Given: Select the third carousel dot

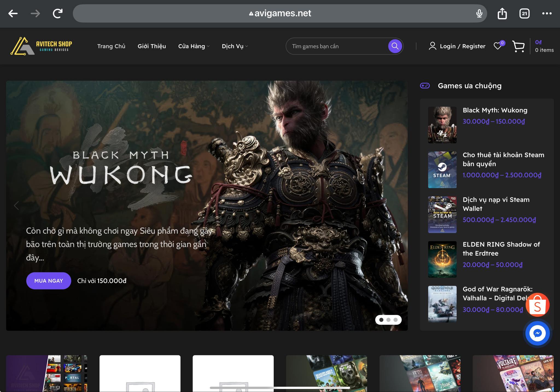Looking at the screenshot, I should pyautogui.click(x=395, y=320).
